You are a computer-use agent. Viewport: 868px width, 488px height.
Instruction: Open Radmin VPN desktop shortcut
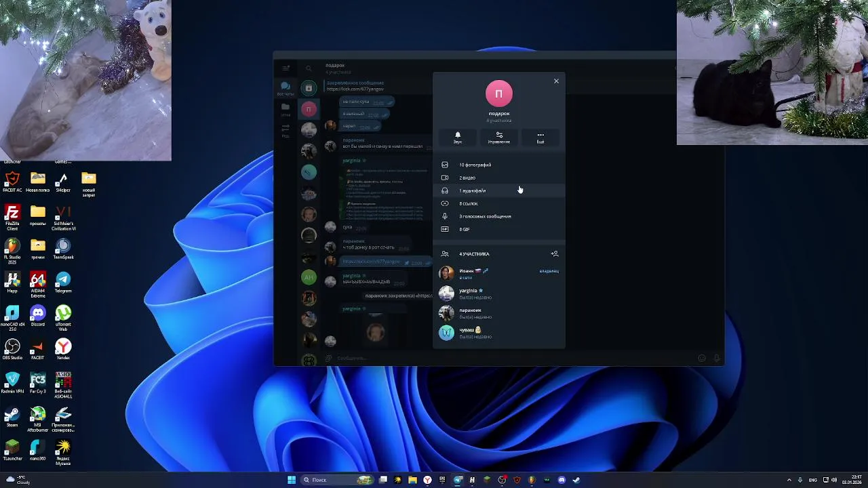click(x=12, y=383)
